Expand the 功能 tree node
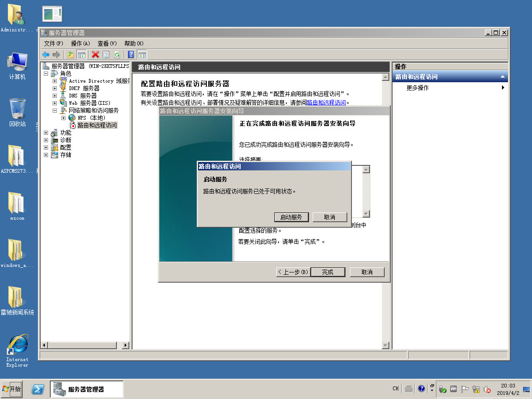The width and height of the screenshot is (532, 399). tap(46, 133)
